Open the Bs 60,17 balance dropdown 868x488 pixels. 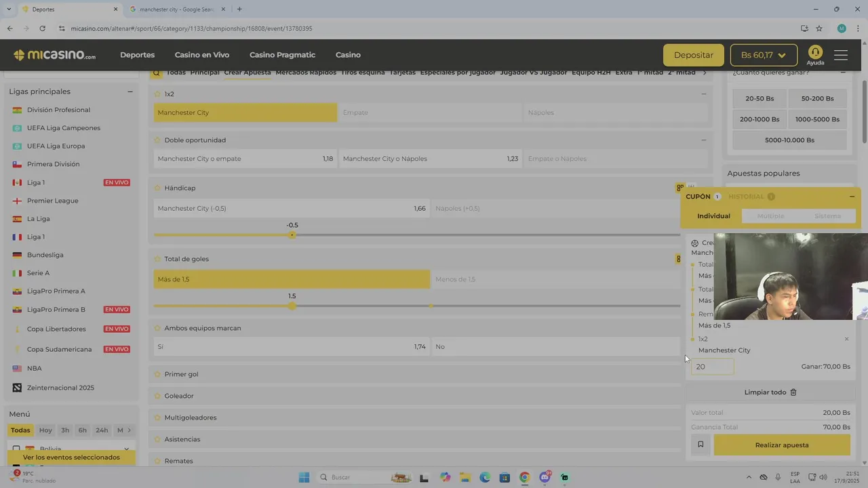(x=764, y=55)
